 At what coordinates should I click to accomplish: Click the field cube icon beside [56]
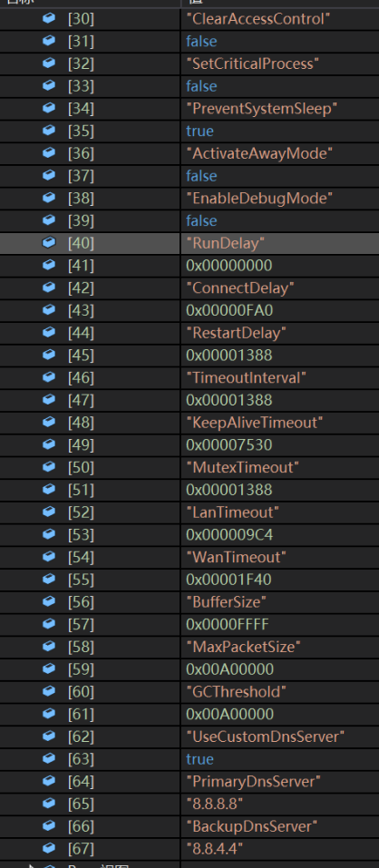click(x=49, y=601)
